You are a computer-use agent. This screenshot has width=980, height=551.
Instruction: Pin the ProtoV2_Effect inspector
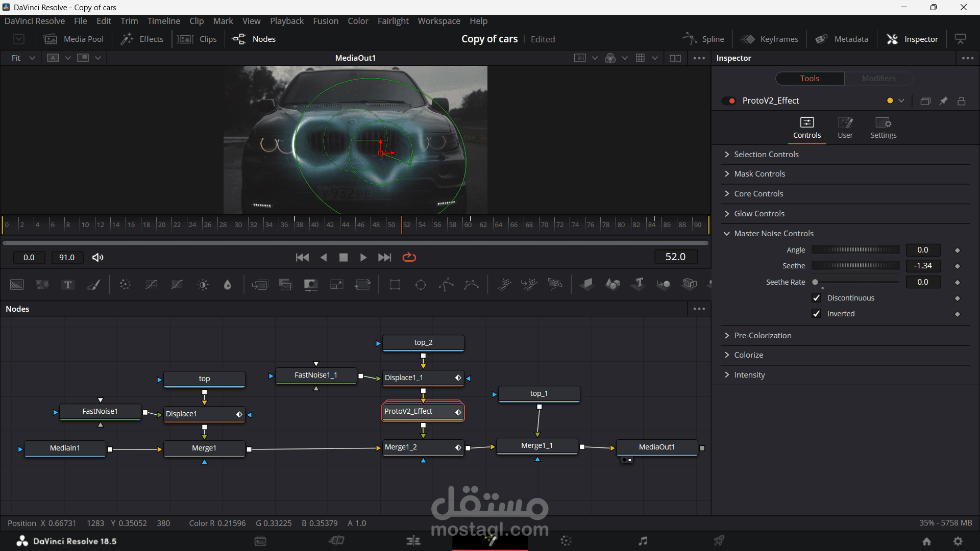tap(943, 101)
